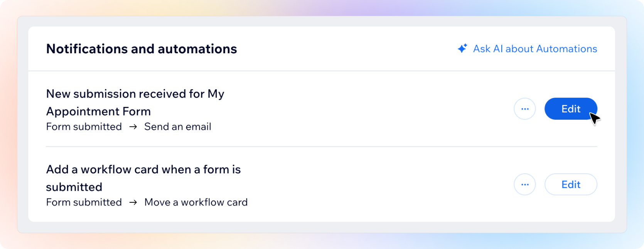
Task: Click arrow icon before Send an email
Action: pyautogui.click(x=133, y=127)
